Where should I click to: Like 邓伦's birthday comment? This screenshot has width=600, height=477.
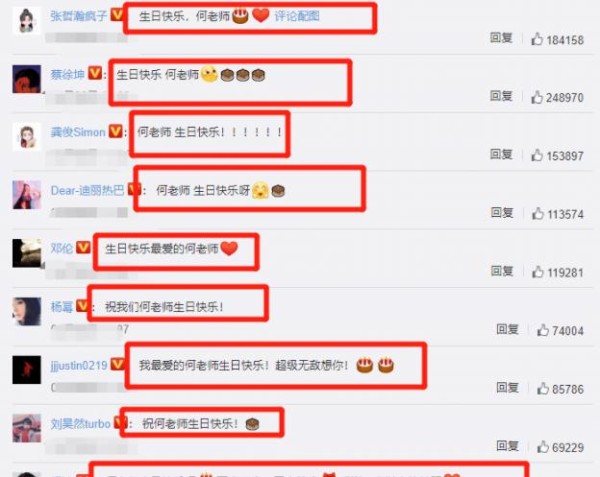click(x=538, y=272)
